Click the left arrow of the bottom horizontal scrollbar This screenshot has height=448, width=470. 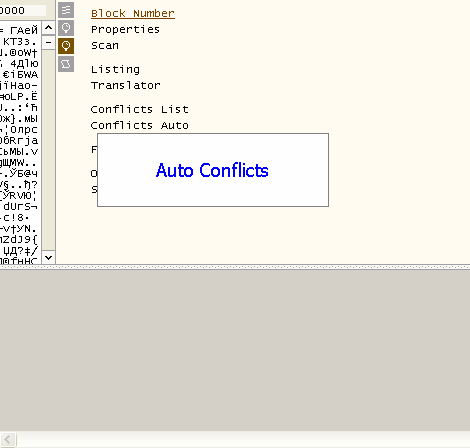8,440
